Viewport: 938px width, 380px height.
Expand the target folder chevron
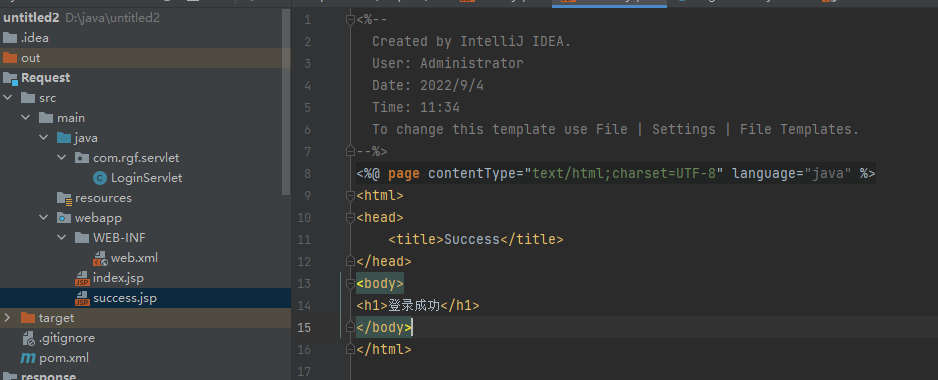coord(7,318)
